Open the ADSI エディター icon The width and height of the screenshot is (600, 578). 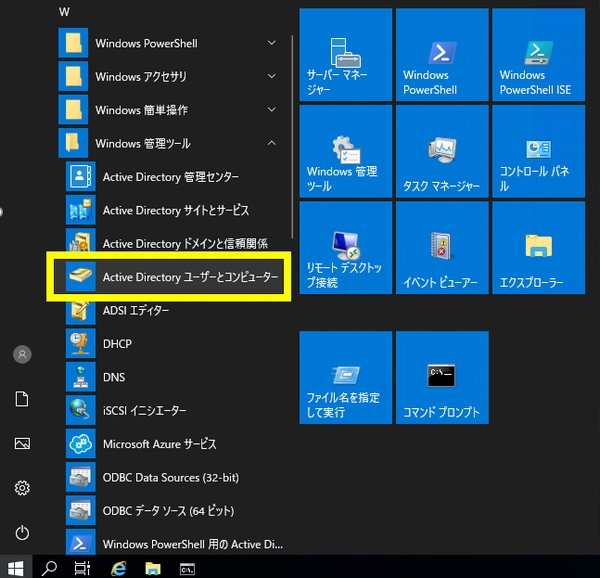point(80,312)
